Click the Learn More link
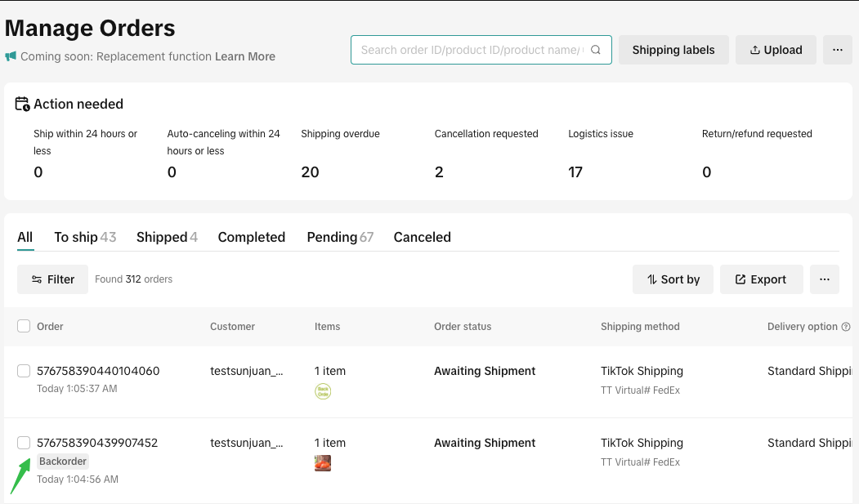The width and height of the screenshot is (859, 504). (x=245, y=56)
